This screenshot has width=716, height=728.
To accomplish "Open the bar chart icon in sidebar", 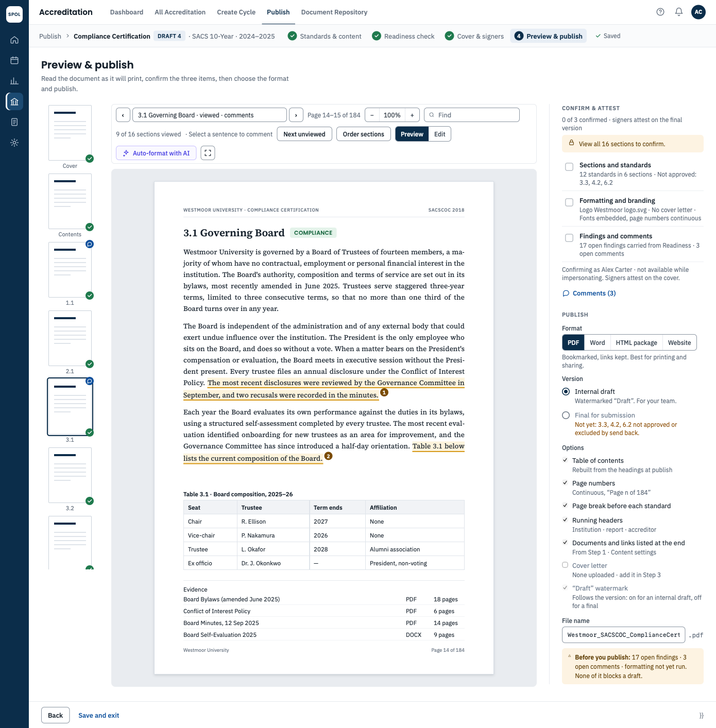I will coord(14,81).
